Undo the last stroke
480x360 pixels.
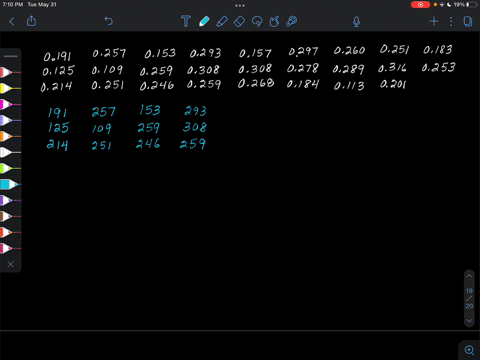(x=109, y=21)
